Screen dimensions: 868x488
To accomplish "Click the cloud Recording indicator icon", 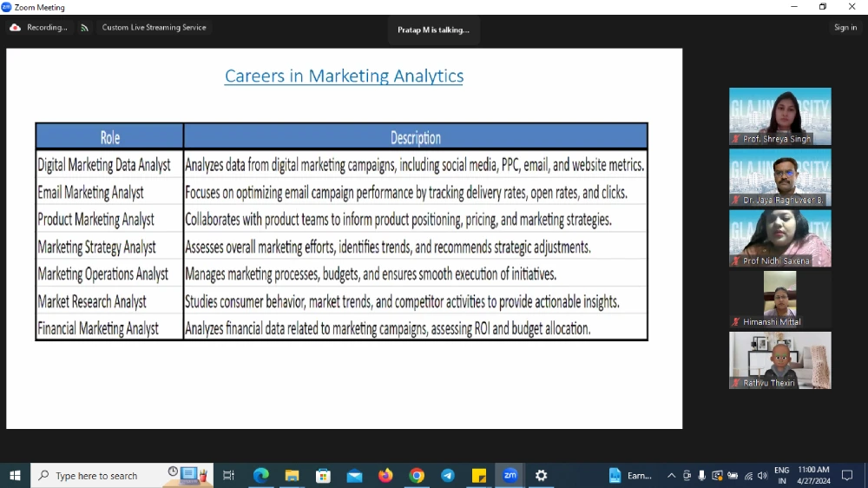I will pos(15,28).
